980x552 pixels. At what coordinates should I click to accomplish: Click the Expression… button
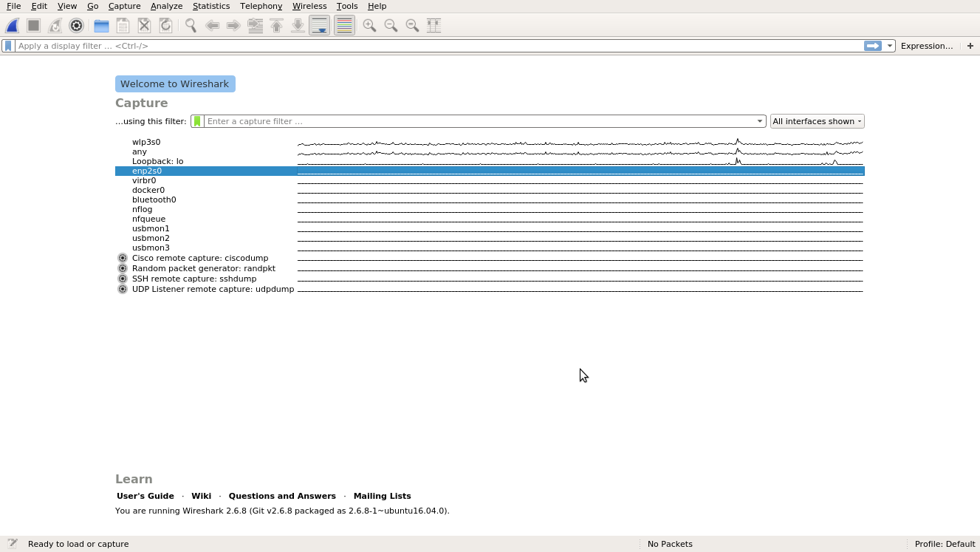click(927, 46)
